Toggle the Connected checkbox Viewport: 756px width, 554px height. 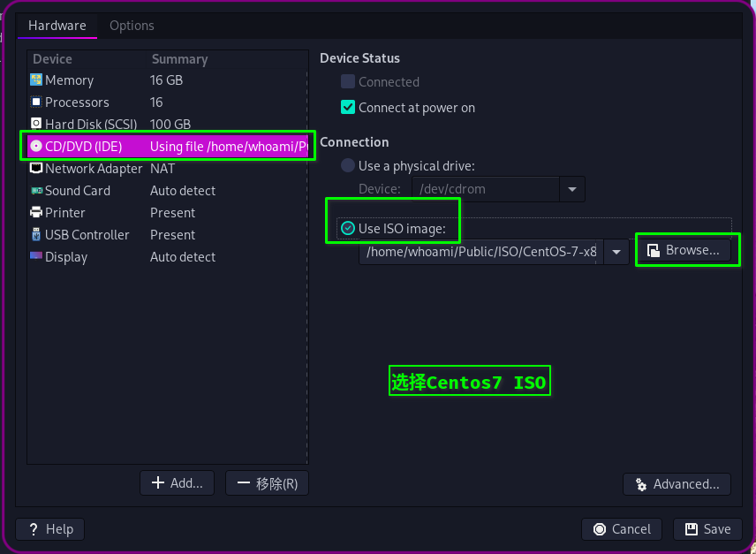(x=348, y=82)
